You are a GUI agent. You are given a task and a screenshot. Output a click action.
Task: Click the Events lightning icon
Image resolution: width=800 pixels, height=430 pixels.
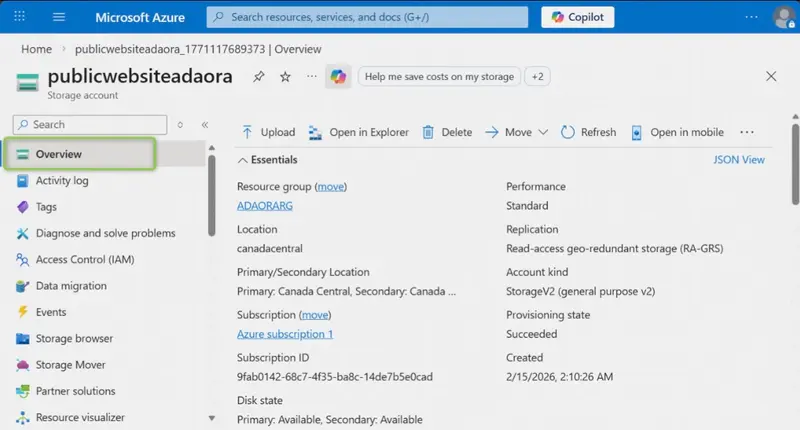click(22, 312)
